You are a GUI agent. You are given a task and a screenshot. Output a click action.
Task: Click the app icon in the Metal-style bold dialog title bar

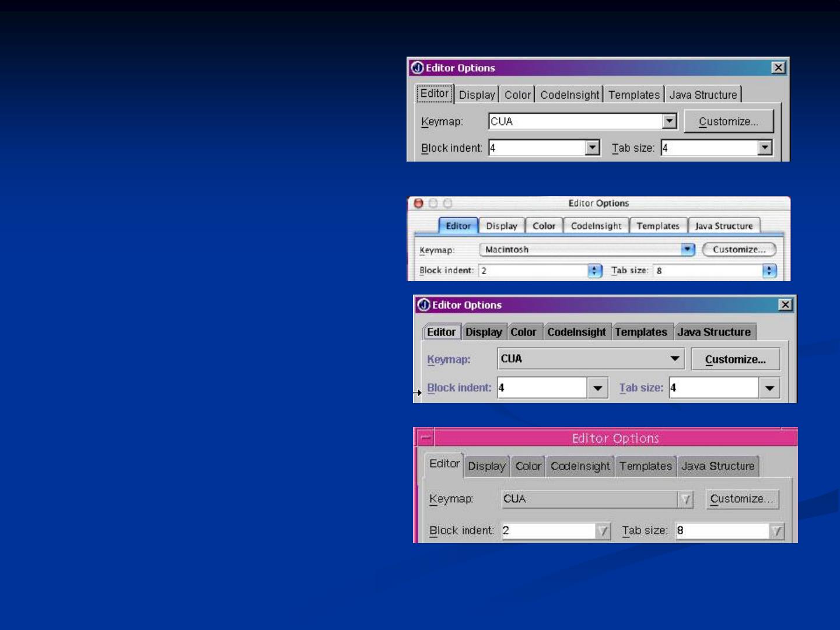click(424, 305)
